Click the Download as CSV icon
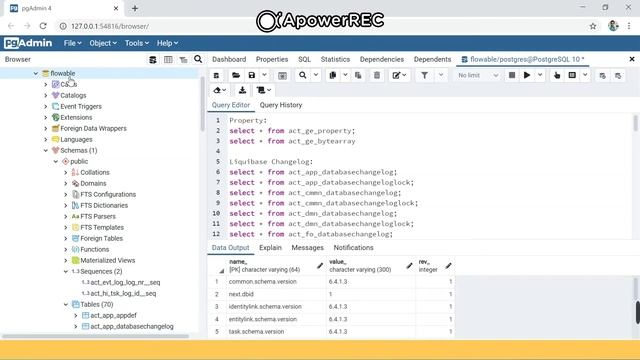Screen dimensions: 640x360 pos(242,90)
